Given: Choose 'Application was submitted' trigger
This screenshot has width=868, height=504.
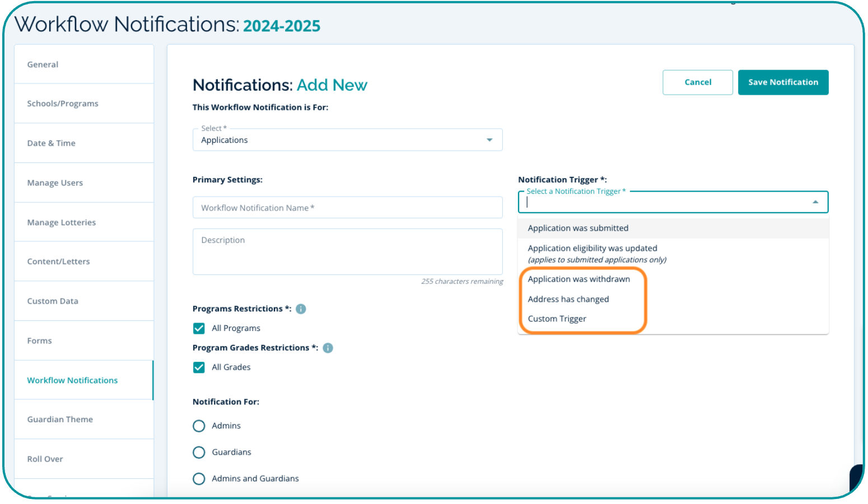Looking at the screenshot, I should [x=578, y=228].
